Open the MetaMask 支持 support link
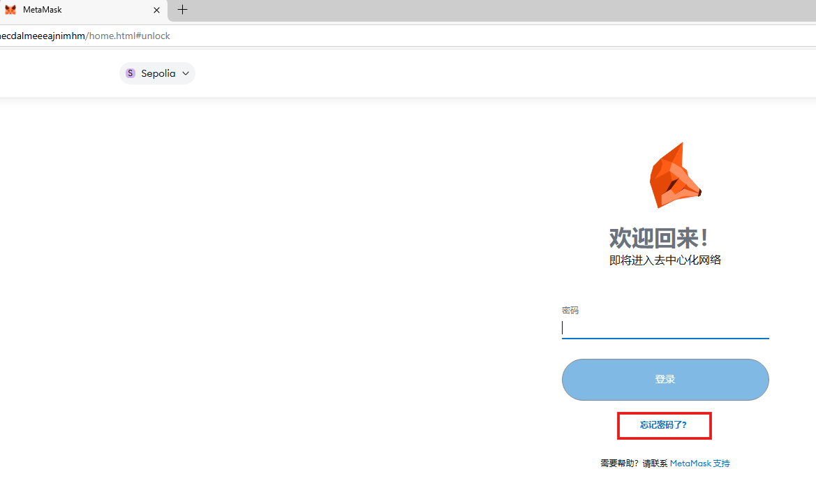The image size is (816, 504). (699, 464)
